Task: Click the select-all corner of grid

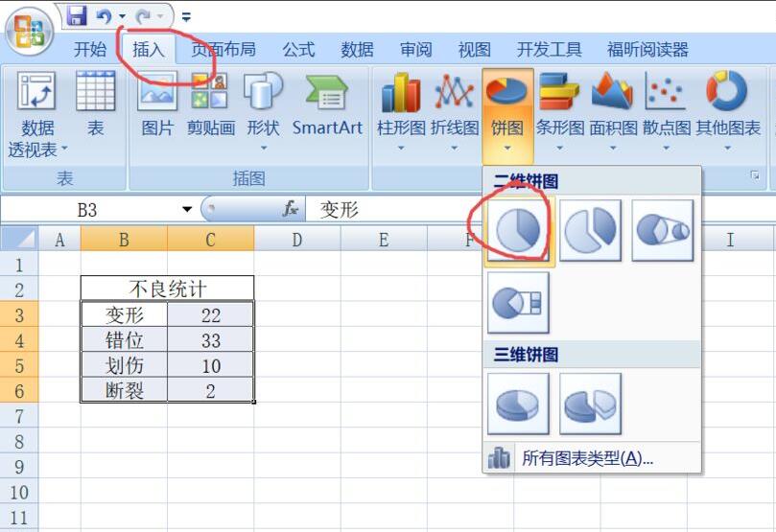Action: tap(19, 240)
